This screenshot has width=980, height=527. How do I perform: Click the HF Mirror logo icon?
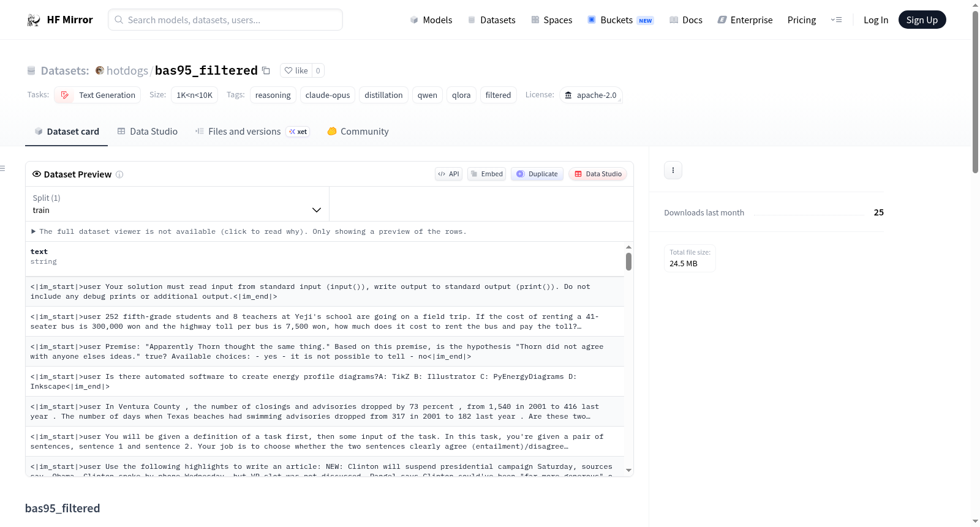pos(34,20)
